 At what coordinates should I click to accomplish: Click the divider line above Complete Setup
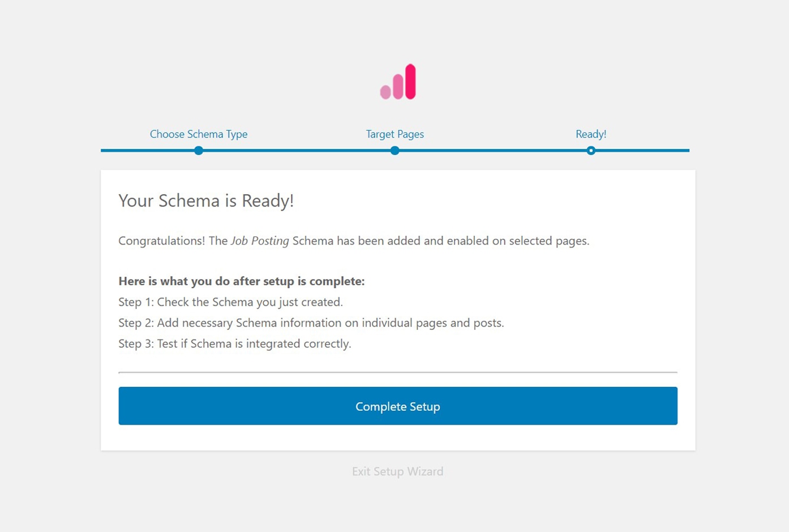(397, 372)
